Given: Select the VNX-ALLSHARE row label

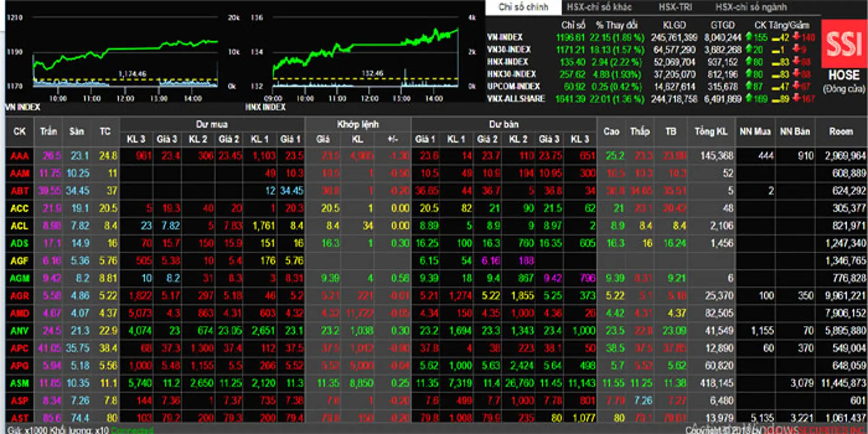Looking at the screenshot, I should [x=515, y=99].
